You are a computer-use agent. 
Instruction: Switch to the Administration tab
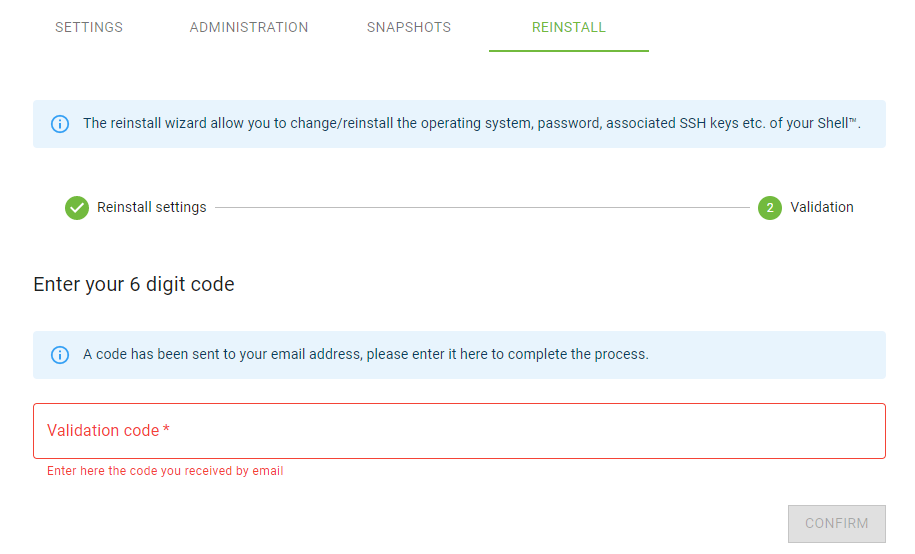pyautogui.click(x=249, y=27)
